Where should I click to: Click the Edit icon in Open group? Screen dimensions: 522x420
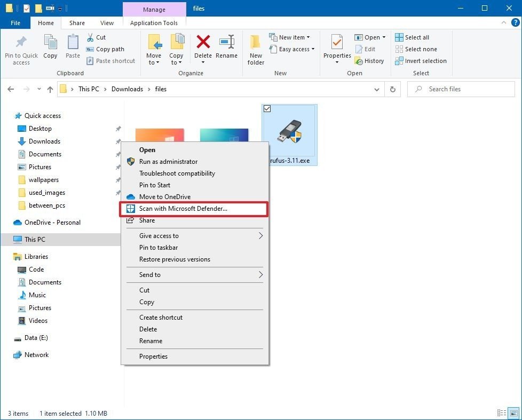pyautogui.click(x=359, y=49)
